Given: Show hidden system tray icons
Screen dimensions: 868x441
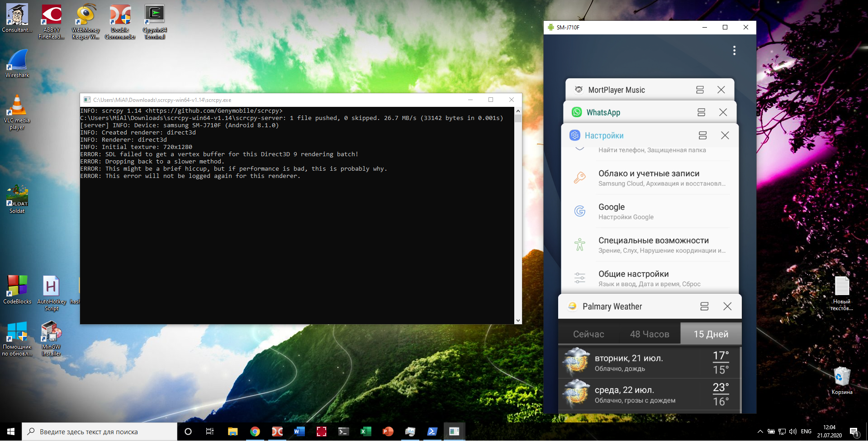Looking at the screenshot, I should [760, 431].
